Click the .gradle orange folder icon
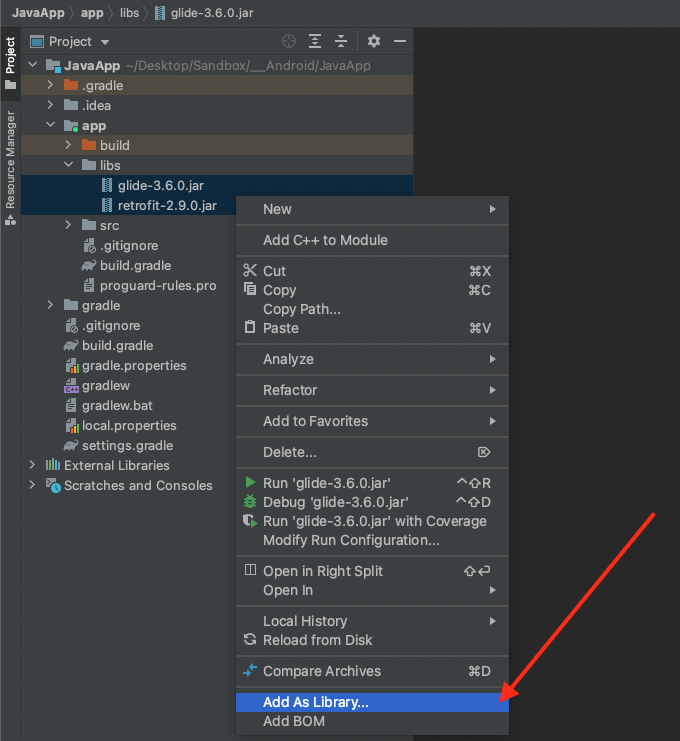The width and height of the screenshot is (680, 741). (71, 85)
